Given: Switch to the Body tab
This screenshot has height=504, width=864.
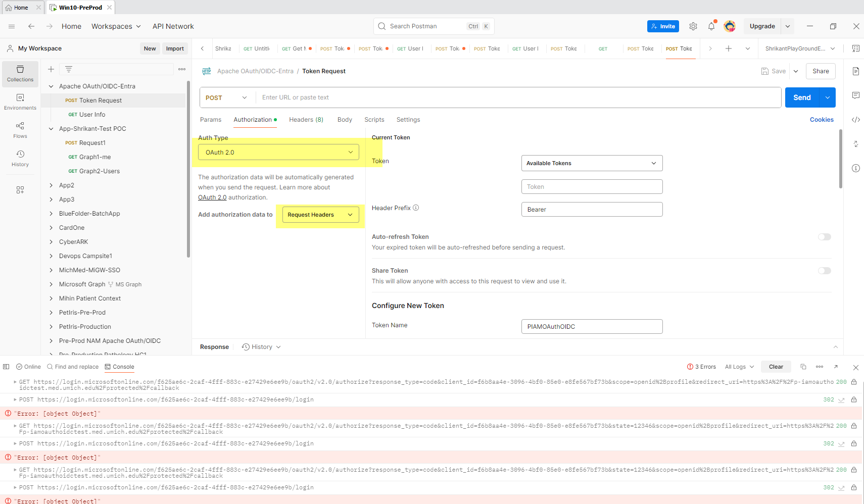Looking at the screenshot, I should tap(345, 120).
